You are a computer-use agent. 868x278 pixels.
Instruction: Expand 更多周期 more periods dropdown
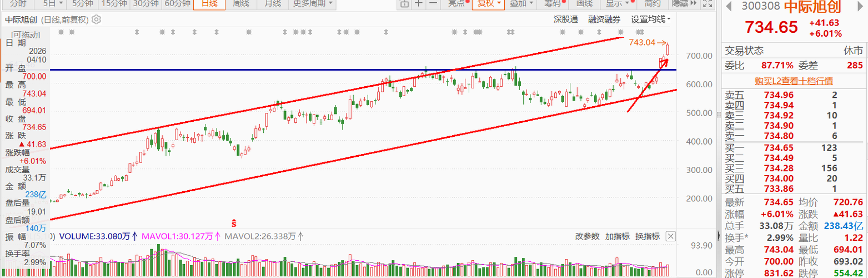click(313, 3)
